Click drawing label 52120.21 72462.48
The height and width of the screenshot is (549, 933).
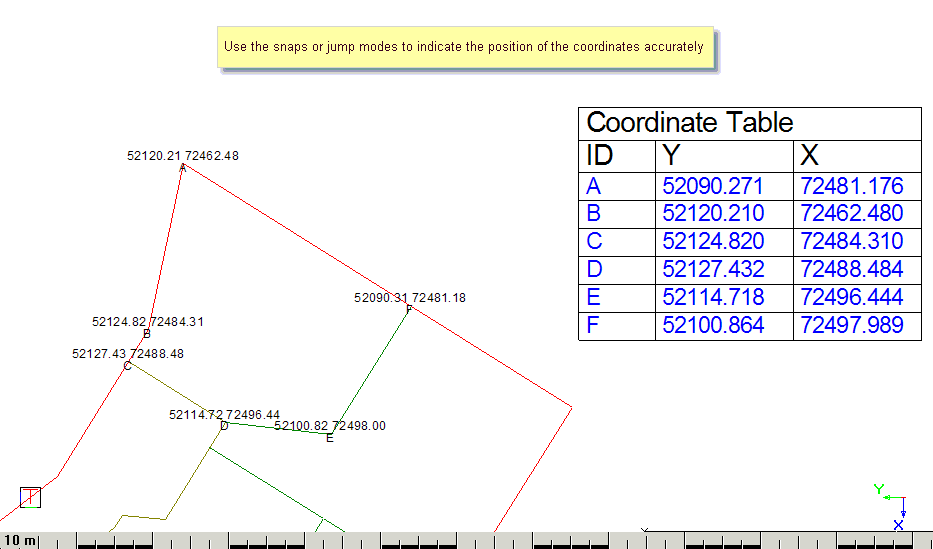[x=183, y=156]
